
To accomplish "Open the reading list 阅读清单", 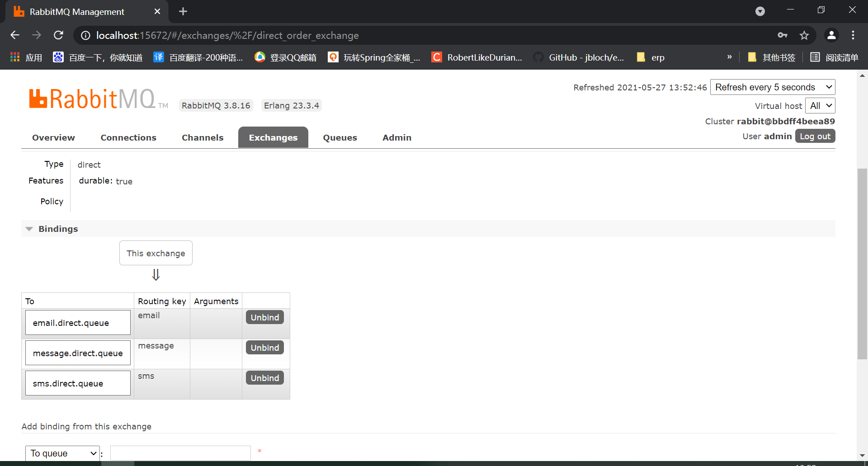I will coord(835,57).
